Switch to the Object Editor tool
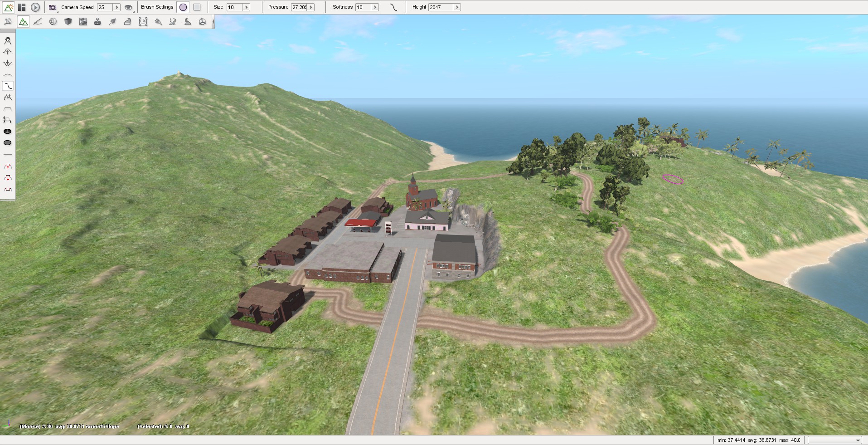Viewport: 868px width, 445px height. [x=8, y=21]
